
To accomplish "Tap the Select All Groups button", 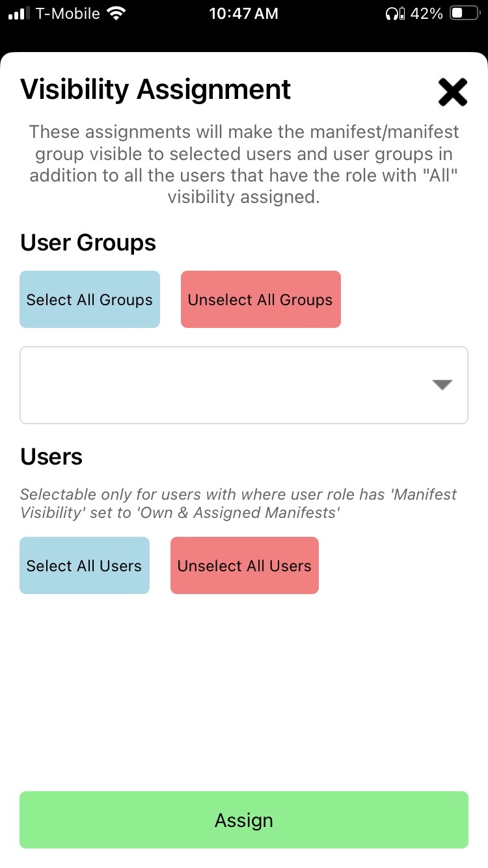I will pyautogui.click(x=90, y=299).
